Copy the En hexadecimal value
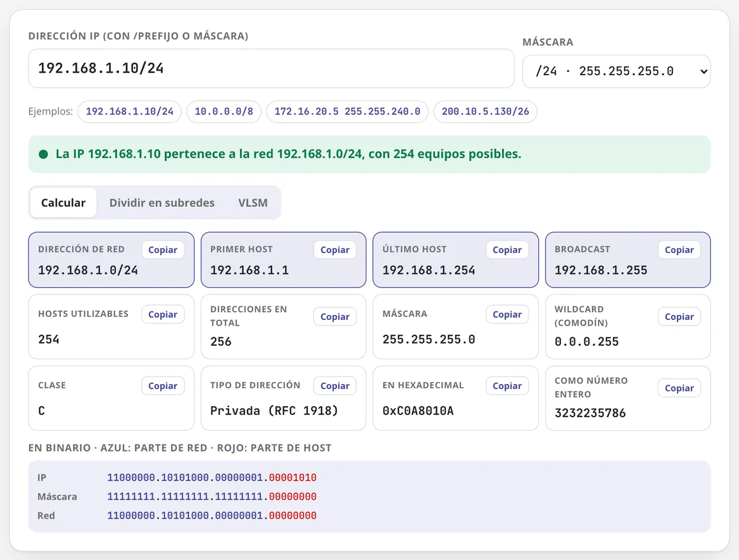Viewport: 739px width, 560px height. coord(507,386)
